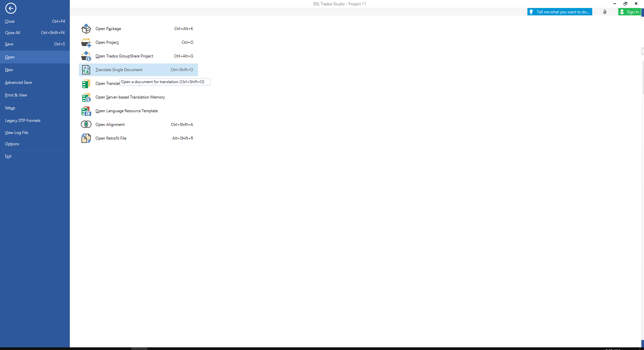Click the Translate Single Document icon
The image size is (644, 350).
86,70
